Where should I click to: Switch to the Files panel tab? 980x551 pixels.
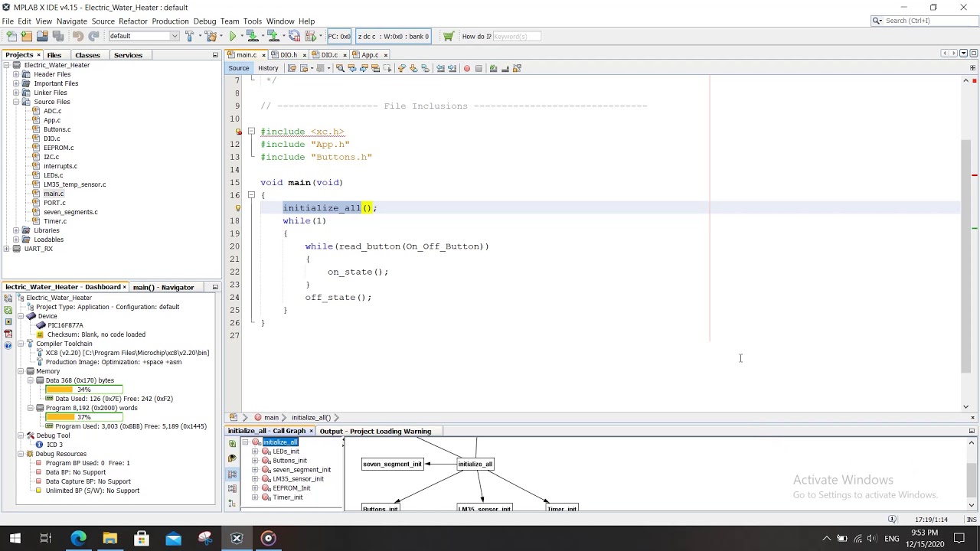[x=54, y=55]
